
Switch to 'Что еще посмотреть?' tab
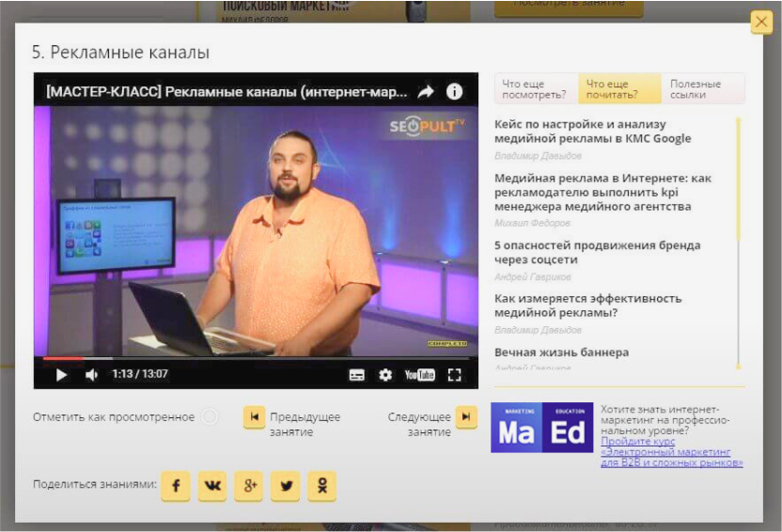[536, 88]
